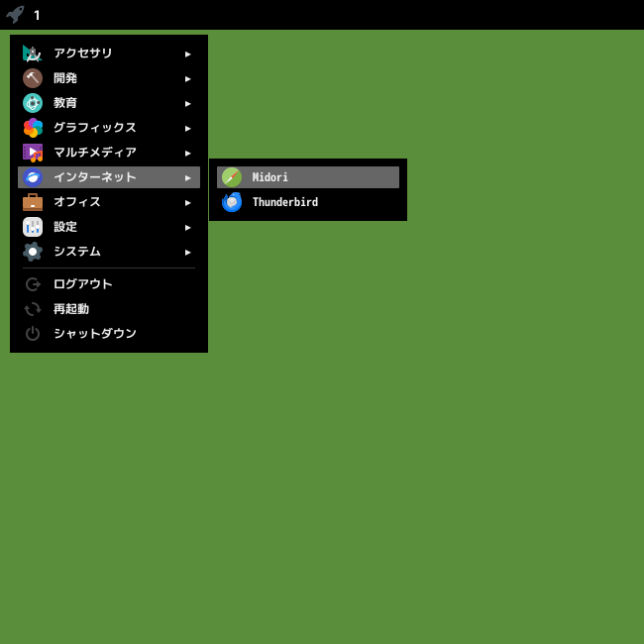Select workspace 1 in the top panel
Viewport: 644px width, 644px height.
click(37, 15)
